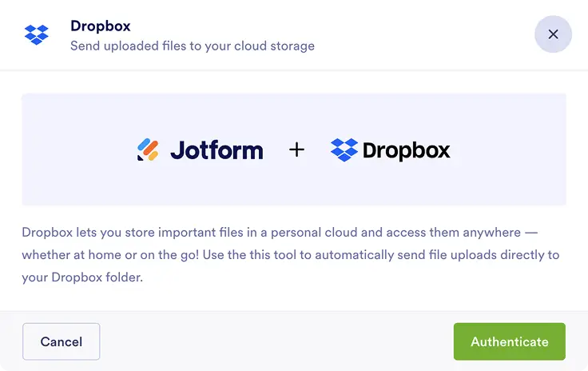The image size is (588, 371).
Task: Click the X icon in the circular button
Action: 553,34
